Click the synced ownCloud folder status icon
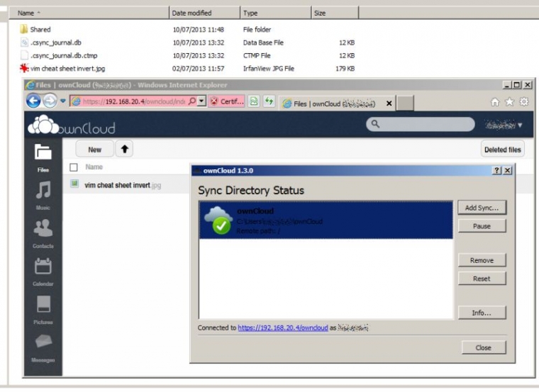This screenshot has height=392, width=539. tap(218, 220)
